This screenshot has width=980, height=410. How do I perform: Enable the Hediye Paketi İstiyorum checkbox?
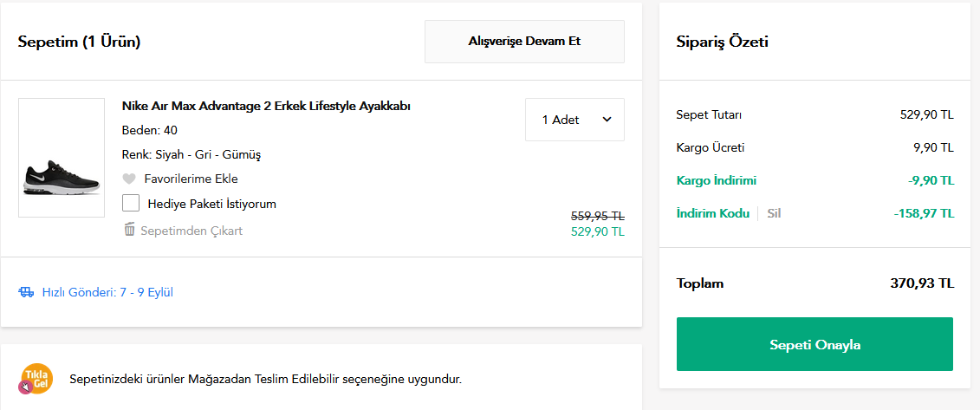tap(131, 204)
